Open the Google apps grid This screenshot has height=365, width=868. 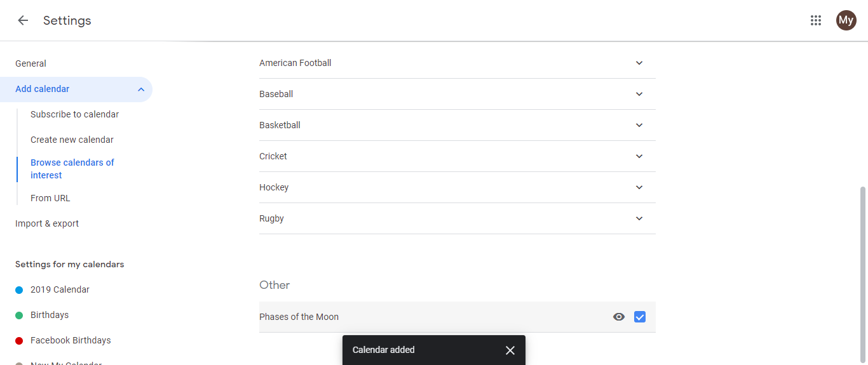(x=816, y=20)
